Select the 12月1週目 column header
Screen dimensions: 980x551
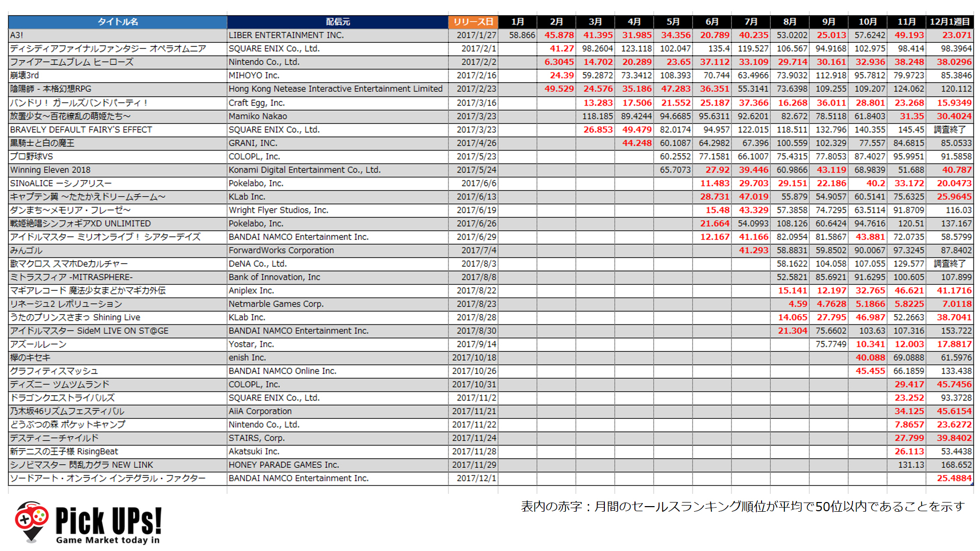[x=950, y=21]
